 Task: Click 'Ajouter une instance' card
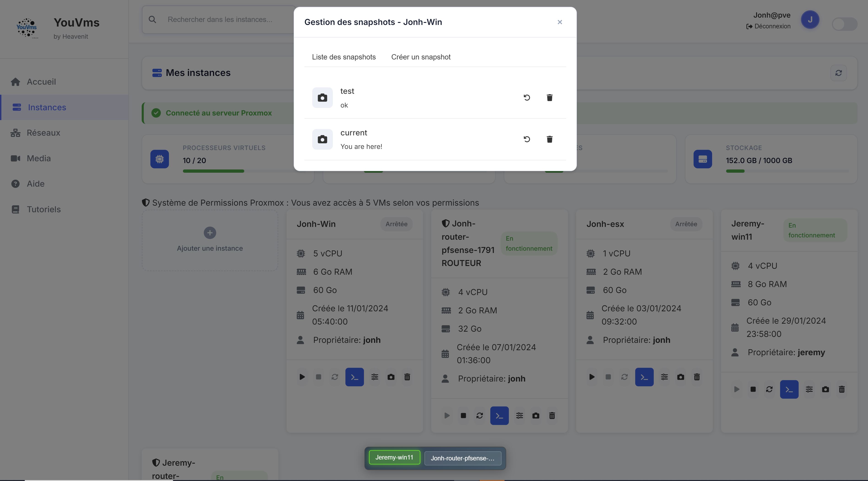(x=210, y=240)
